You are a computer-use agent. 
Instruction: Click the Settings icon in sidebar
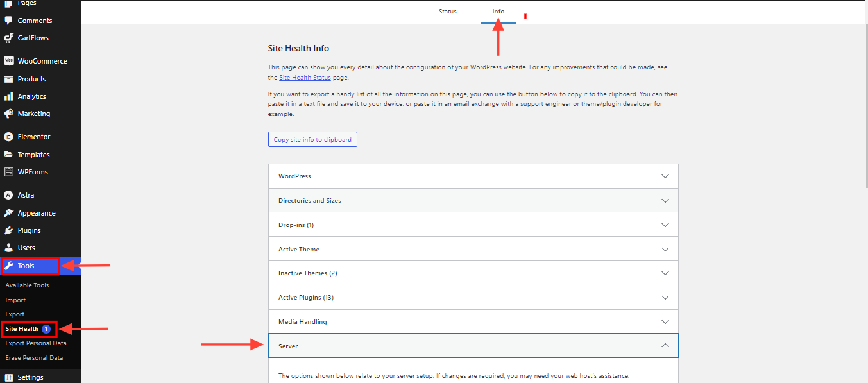click(x=8, y=377)
